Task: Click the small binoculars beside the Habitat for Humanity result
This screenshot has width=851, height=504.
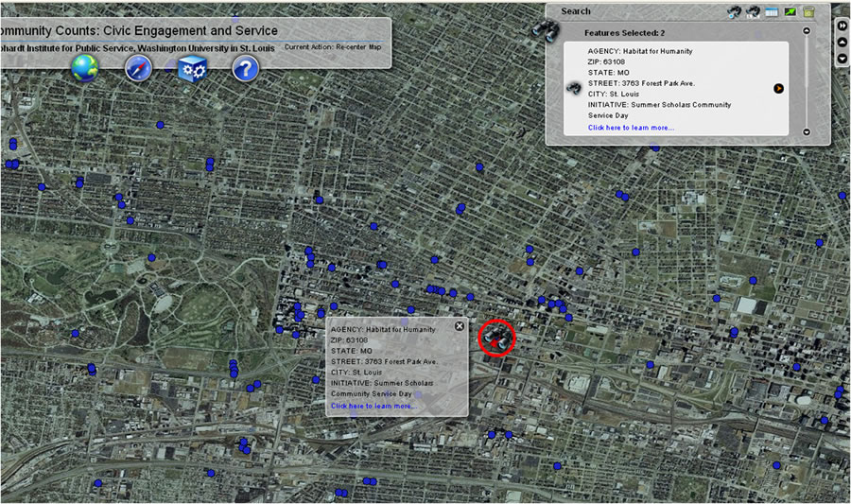Action: point(574,88)
